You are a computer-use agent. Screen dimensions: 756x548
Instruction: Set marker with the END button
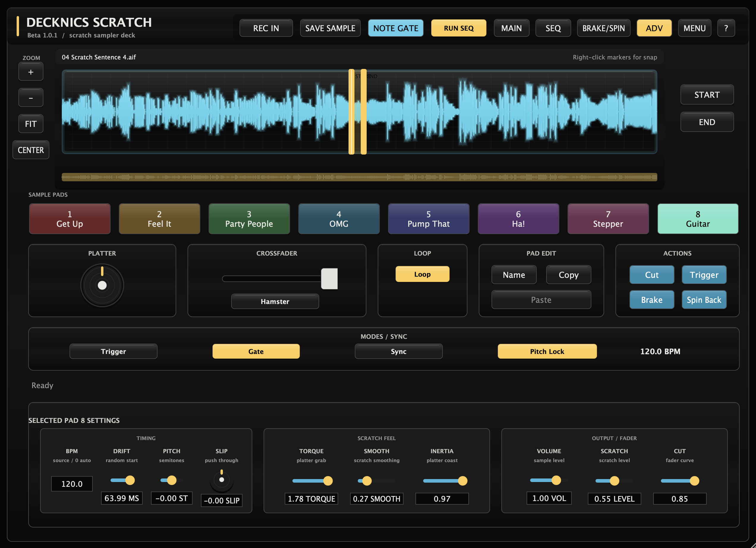click(x=707, y=122)
